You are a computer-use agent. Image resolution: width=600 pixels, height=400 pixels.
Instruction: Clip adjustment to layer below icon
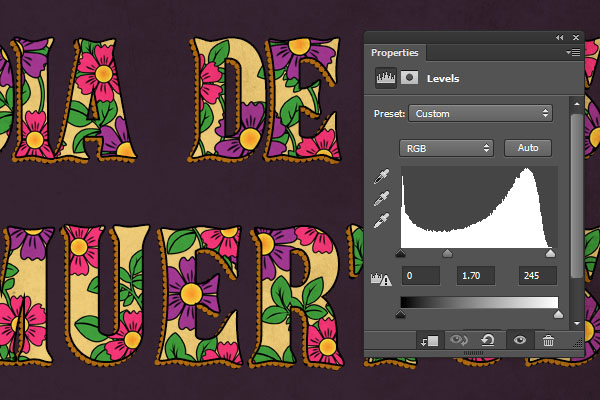tap(429, 340)
